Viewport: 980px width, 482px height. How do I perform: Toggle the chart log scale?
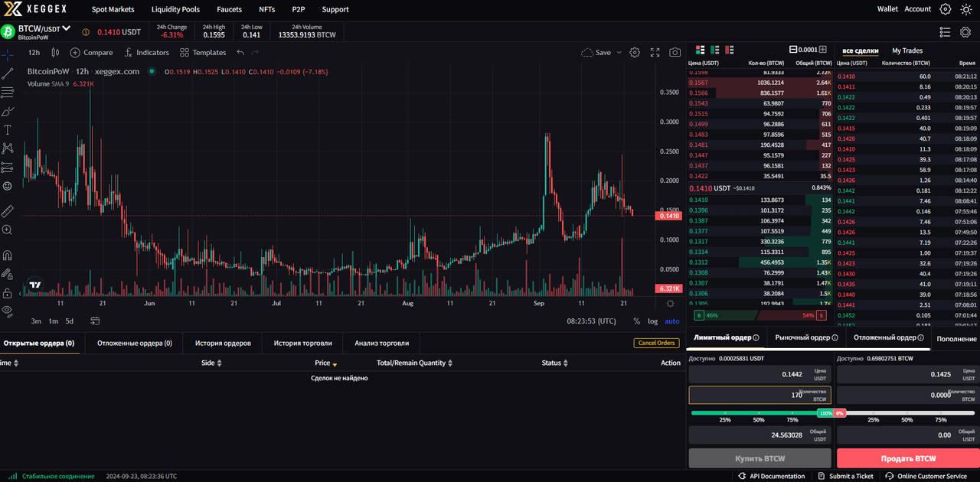tap(652, 321)
